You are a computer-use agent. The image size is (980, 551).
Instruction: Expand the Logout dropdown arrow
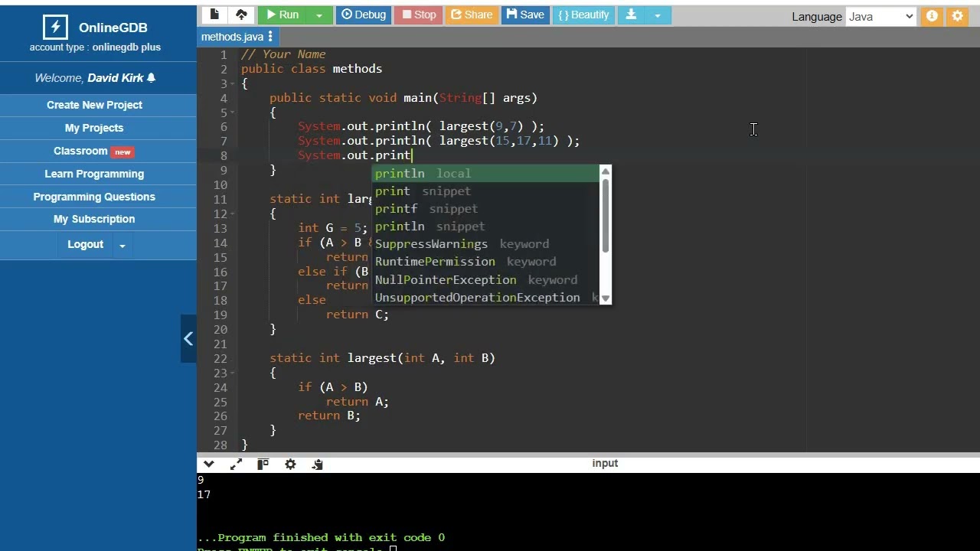(x=122, y=245)
